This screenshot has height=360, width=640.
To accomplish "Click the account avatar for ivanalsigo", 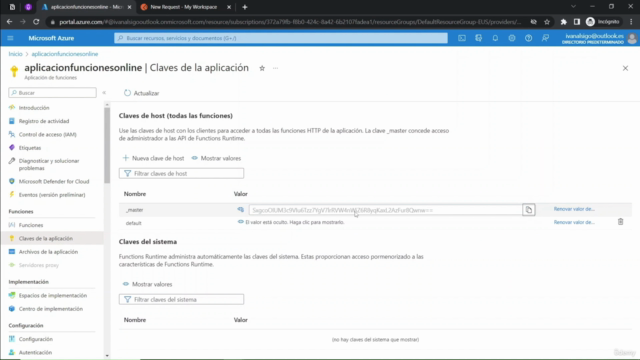I will coord(632,38).
